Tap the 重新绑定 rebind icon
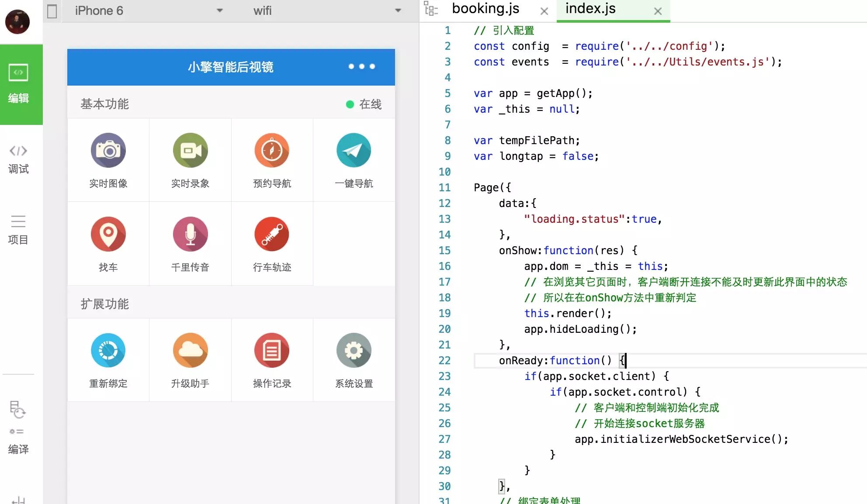This screenshot has width=867, height=504. click(108, 351)
